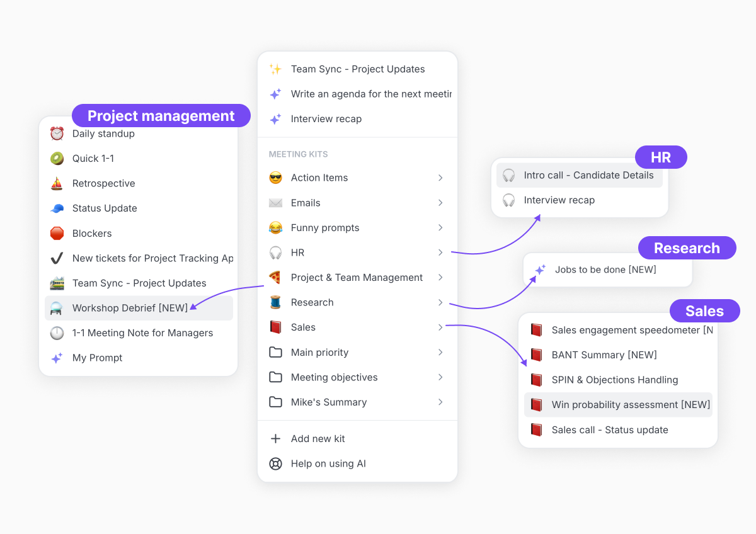Click the plus icon for Add new kit
The height and width of the screenshot is (534, 756).
point(275,439)
